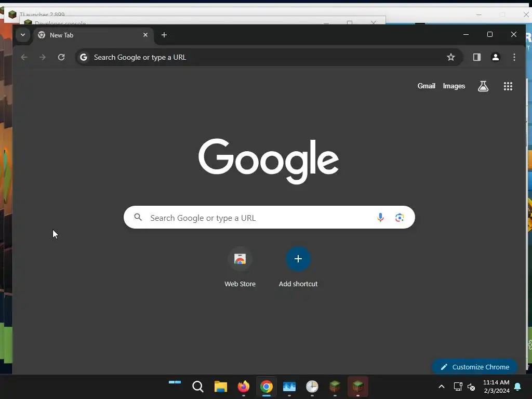The height and width of the screenshot is (399, 532).
Task: Click the Google G icon in address bar
Action: [84, 57]
